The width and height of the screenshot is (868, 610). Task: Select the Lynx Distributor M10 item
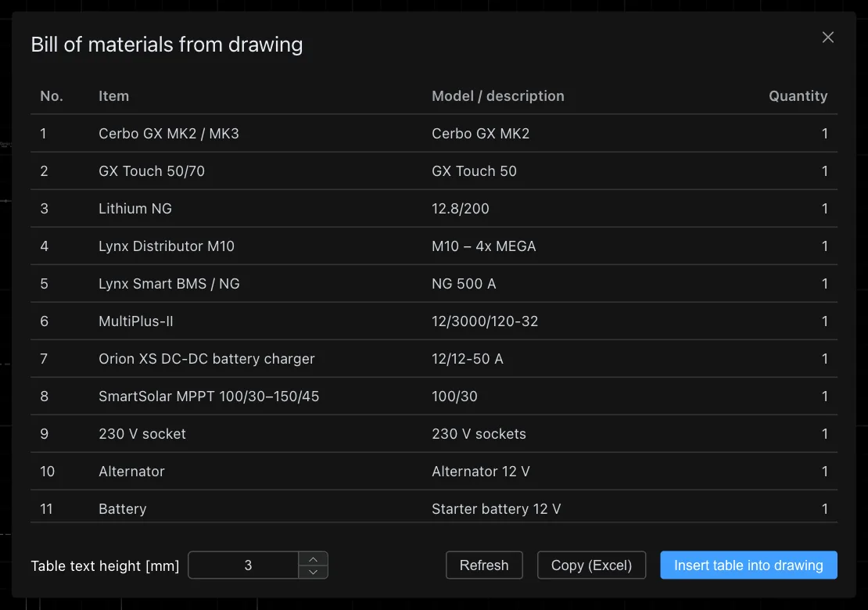[167, 246]
